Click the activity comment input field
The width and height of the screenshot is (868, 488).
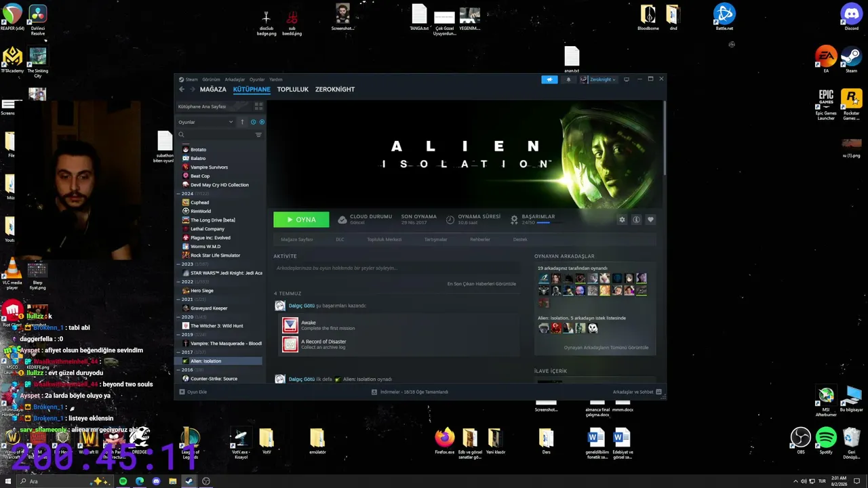(396, 268)
